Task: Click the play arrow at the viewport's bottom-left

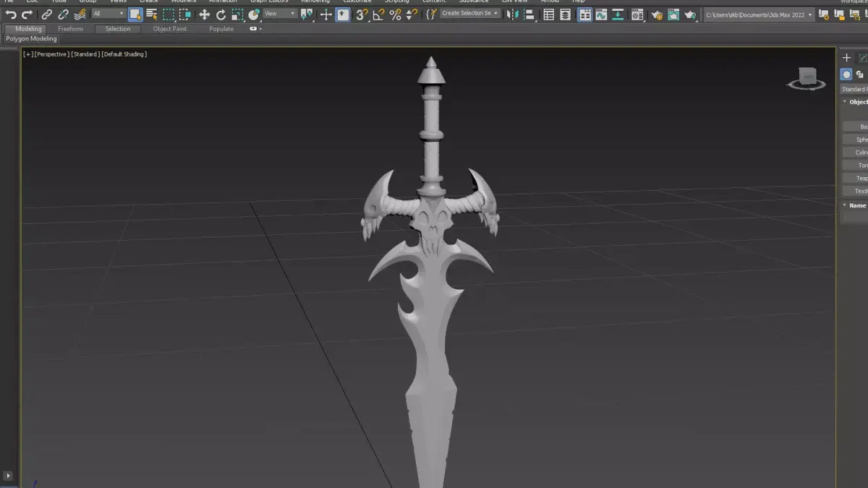Action: [8, 476]
